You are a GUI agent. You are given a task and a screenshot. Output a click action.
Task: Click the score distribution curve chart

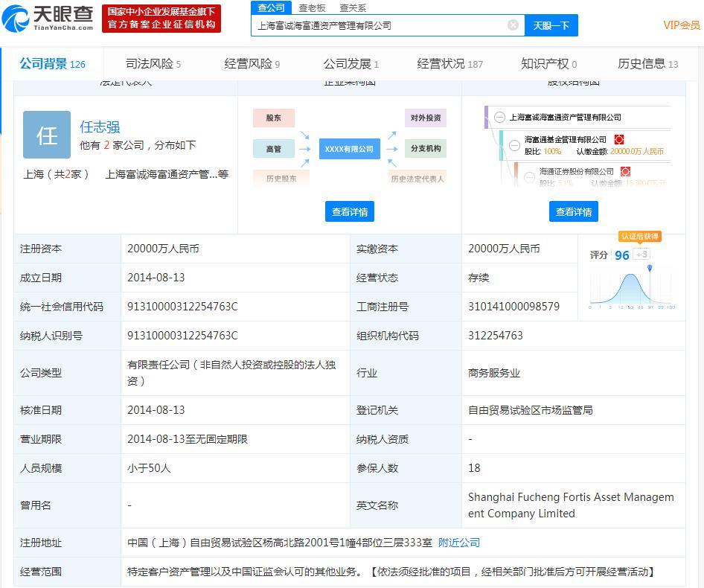[x=632, y=288]
